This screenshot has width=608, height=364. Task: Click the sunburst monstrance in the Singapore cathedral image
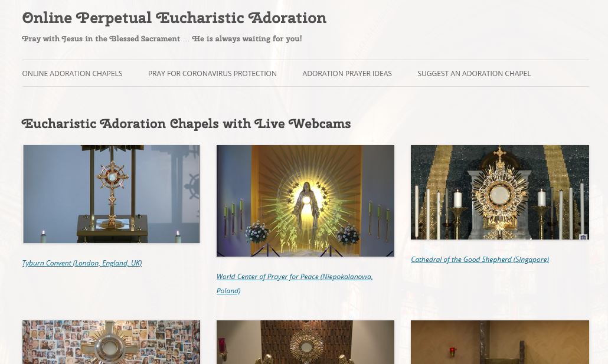[499, 191]
